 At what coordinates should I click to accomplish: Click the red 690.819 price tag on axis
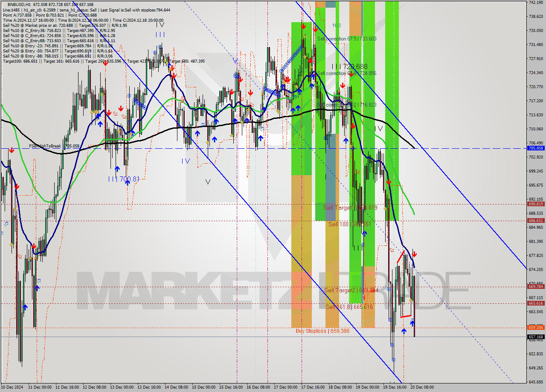535,204
